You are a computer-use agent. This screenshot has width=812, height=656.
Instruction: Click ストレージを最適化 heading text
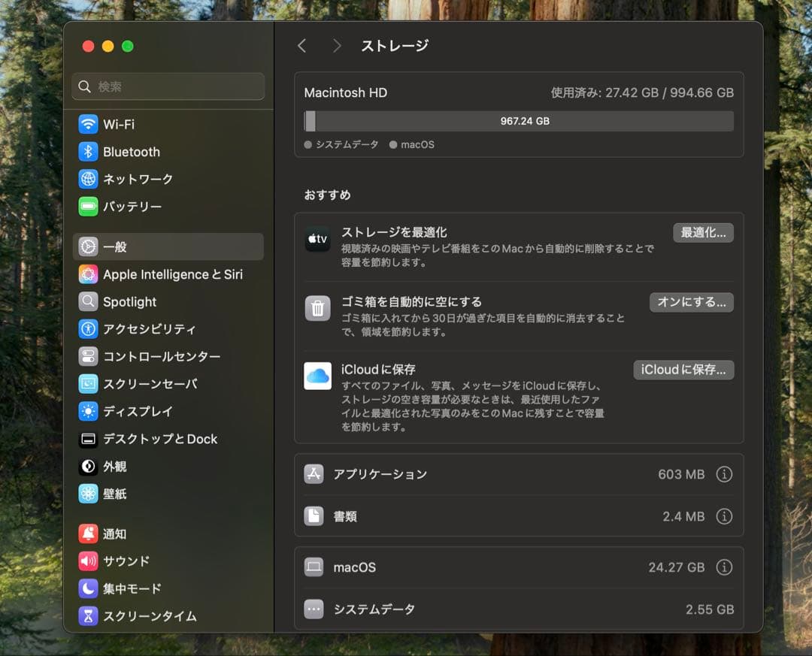click(393, 232)
